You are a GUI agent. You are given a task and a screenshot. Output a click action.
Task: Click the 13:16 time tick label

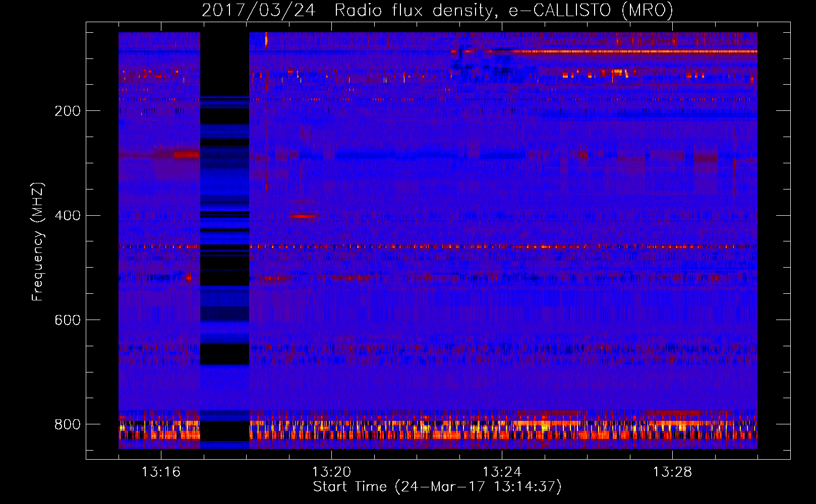[x=161, y=472]
